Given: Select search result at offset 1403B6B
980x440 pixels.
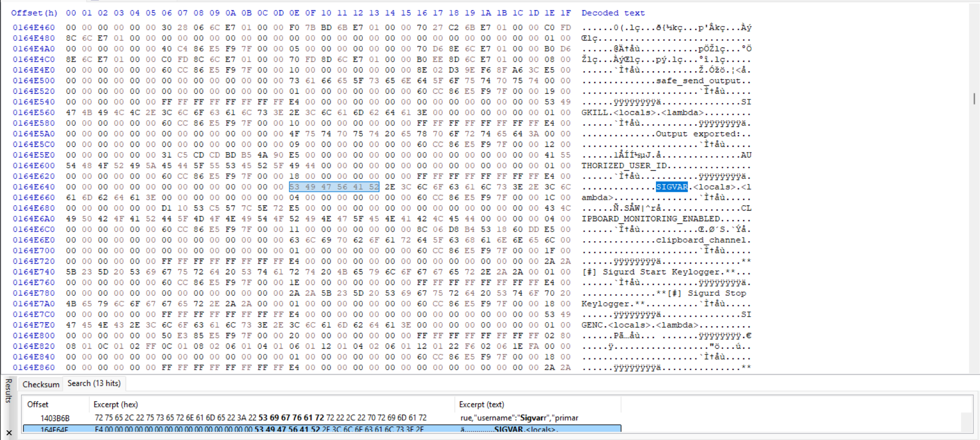Looking at the screenshot, I should coord(55,418).
